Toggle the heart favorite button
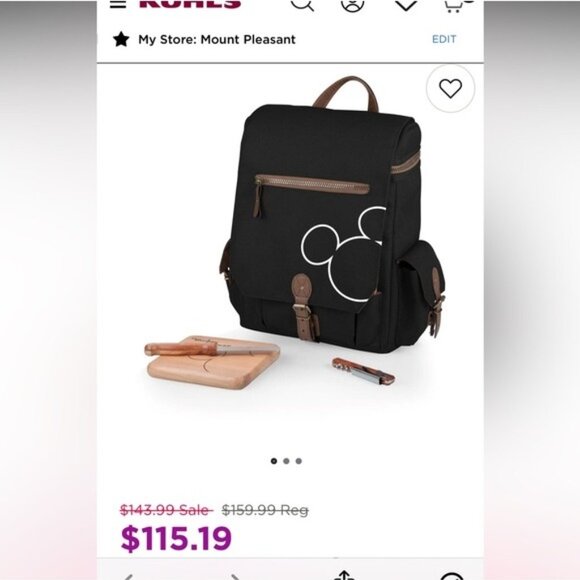The width and height of the screenshot is (580, 580). 450,88
